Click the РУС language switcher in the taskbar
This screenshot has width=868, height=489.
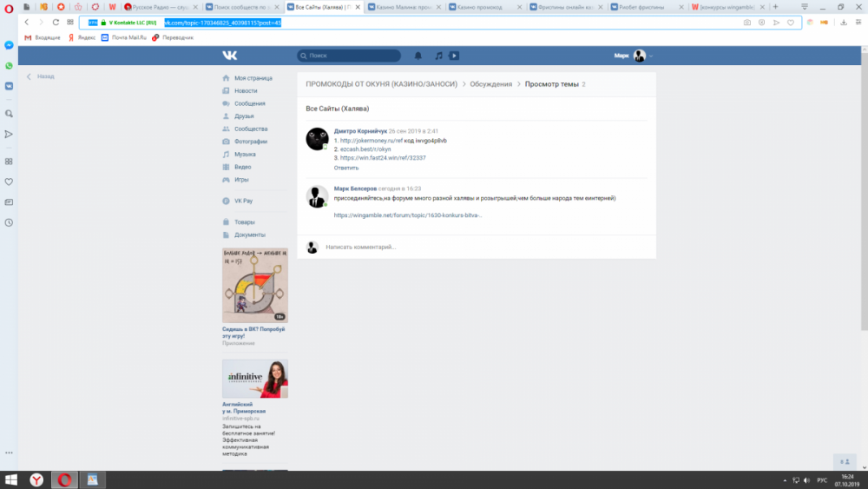click(x=823, y=479)
